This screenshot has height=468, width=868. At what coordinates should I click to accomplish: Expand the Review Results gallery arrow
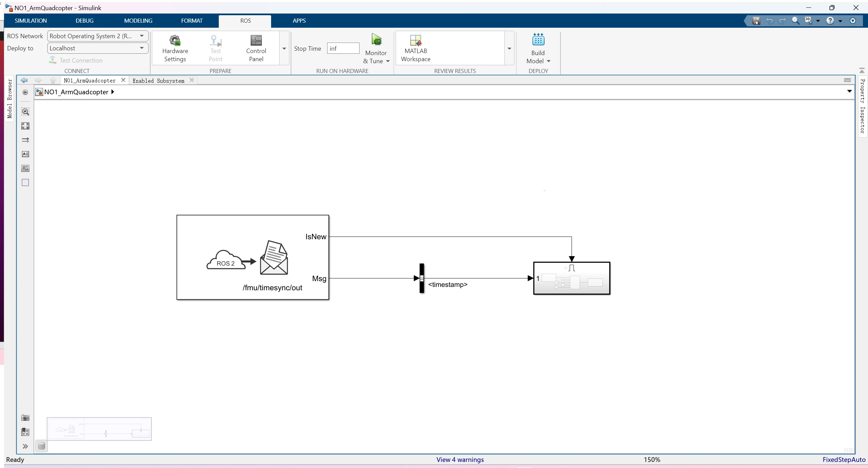pos(509,48)
